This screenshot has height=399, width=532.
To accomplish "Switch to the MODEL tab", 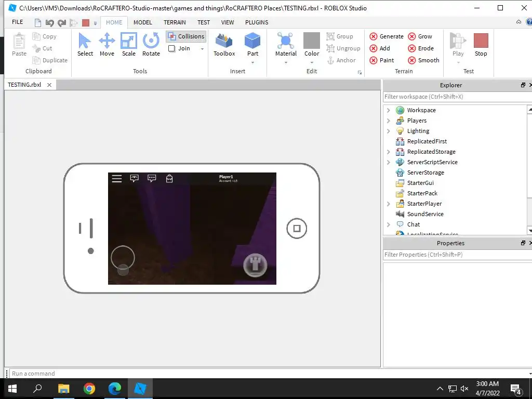I will click(x=142, y=22).
